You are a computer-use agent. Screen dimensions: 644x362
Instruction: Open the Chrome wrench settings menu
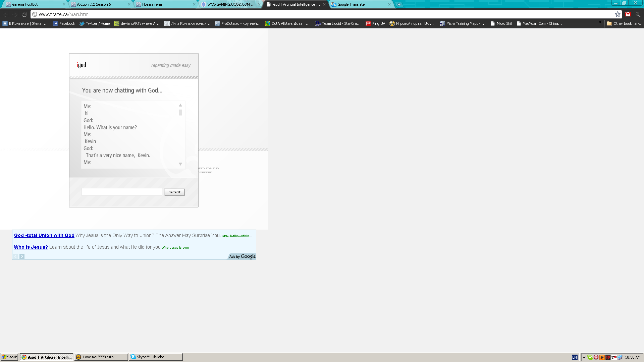click(638, 14)
